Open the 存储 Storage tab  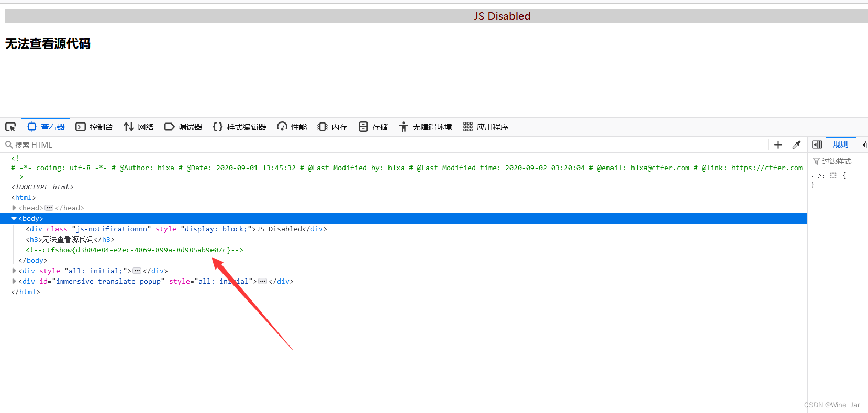[x=373, y=127]
